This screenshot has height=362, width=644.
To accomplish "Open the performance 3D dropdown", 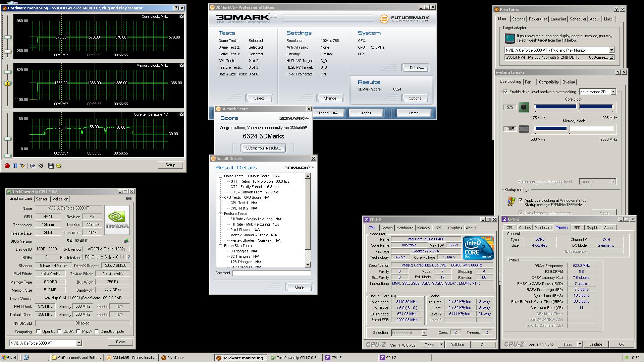I will tap(613, 92).
